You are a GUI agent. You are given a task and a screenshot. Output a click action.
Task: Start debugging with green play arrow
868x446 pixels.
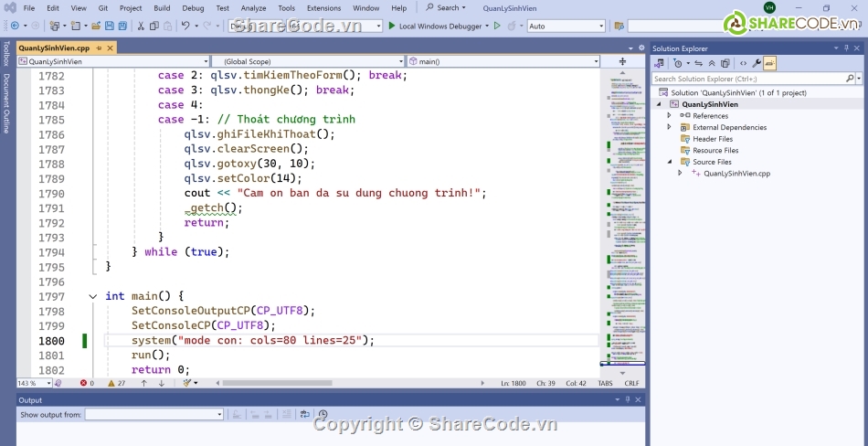tap(392, 26)
